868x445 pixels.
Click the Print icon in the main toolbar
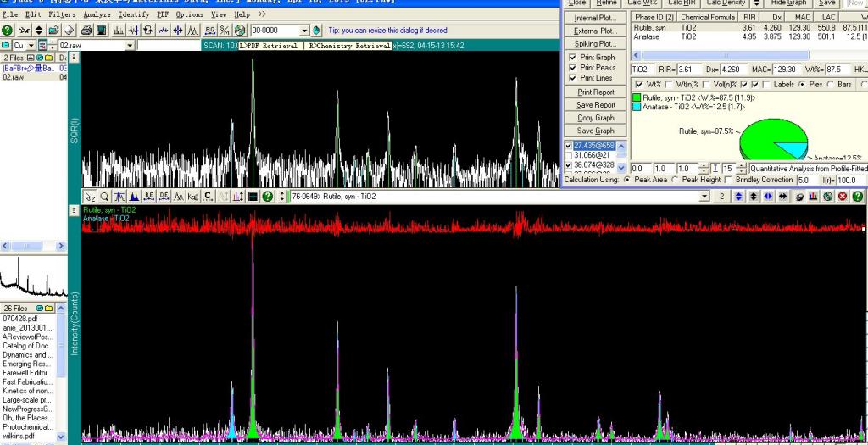pyautogui.click(x=86, y=31)
